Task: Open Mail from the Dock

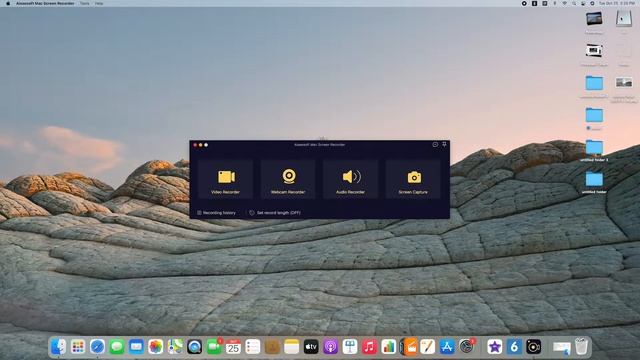Action: (136, 347)
